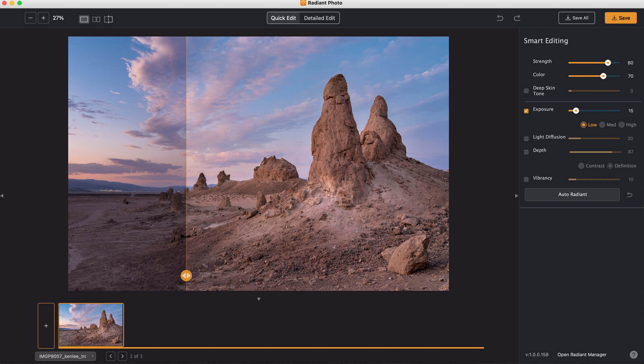The image size is (644, 364).
Task: Click the zoom out minus button
Action: point(31,18)
